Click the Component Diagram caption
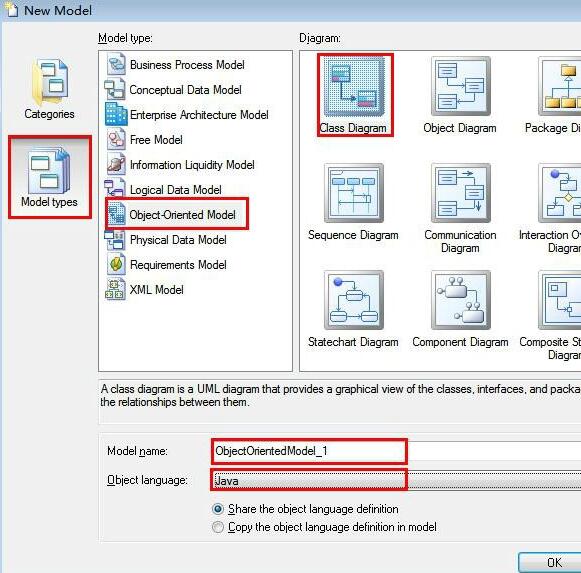 pyautogui.click(x=460, y=342)
